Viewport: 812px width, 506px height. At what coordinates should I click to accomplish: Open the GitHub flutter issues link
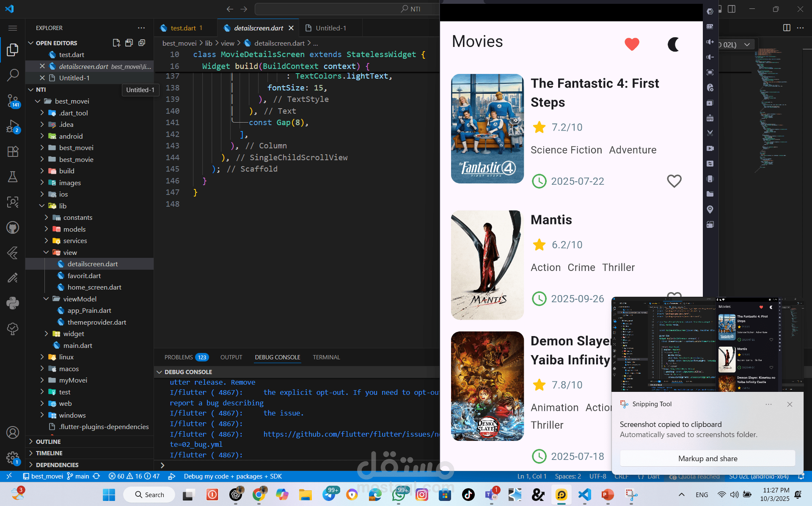click(351, 434)
